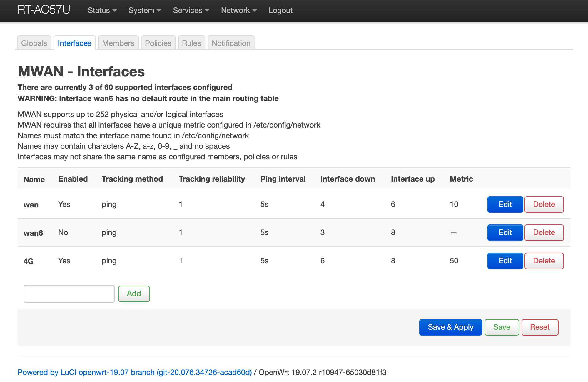Expand the Services dropdown menu
The image size is (588, 382).
coord(191,10)
